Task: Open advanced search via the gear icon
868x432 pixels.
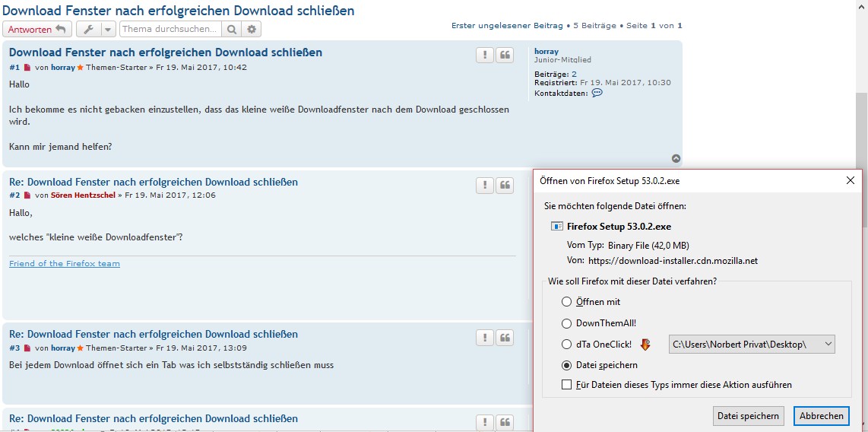Action: click(x=252, y=29)
